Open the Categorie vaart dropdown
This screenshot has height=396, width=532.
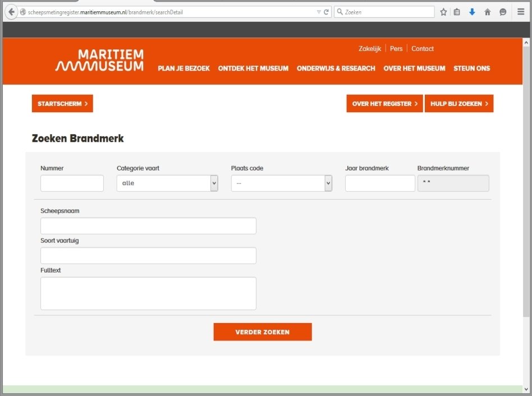pyautogui.click(x=167, y=183)
